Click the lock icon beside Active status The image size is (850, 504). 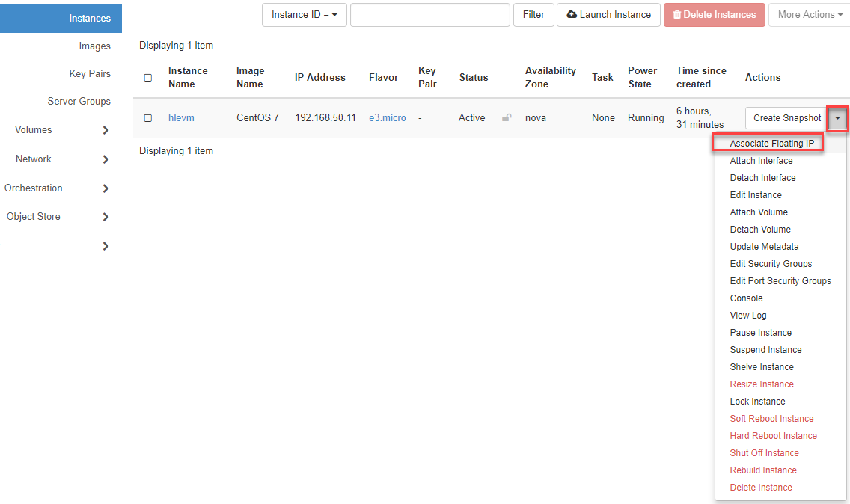coord(507,117)
